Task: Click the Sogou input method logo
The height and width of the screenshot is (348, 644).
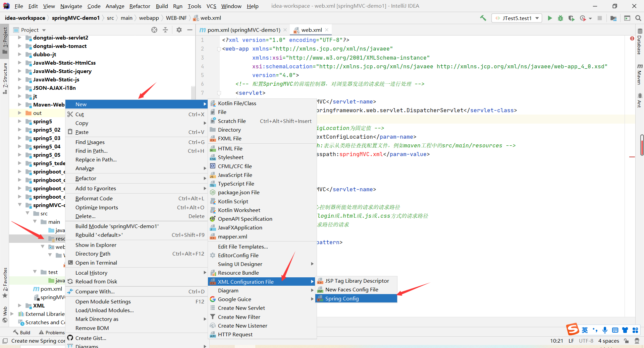Action: [573, 329]
